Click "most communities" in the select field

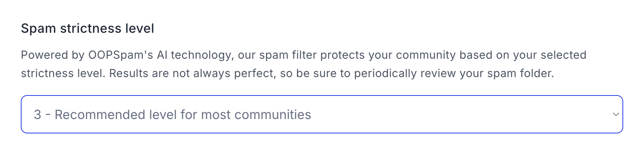(256, 115)
